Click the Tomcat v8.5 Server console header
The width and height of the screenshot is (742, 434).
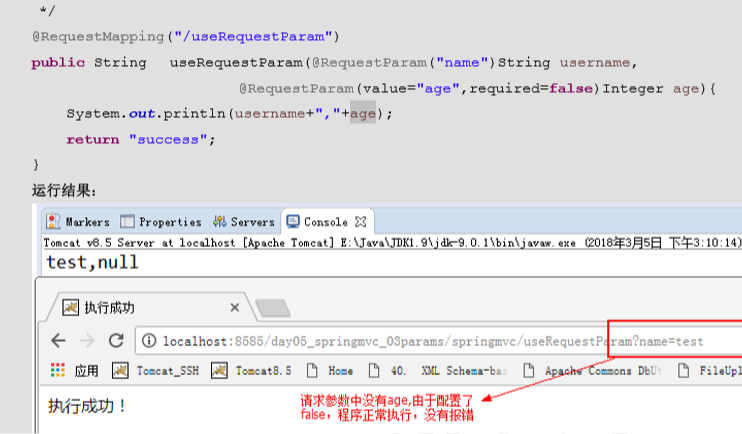(x=392, y=243)
